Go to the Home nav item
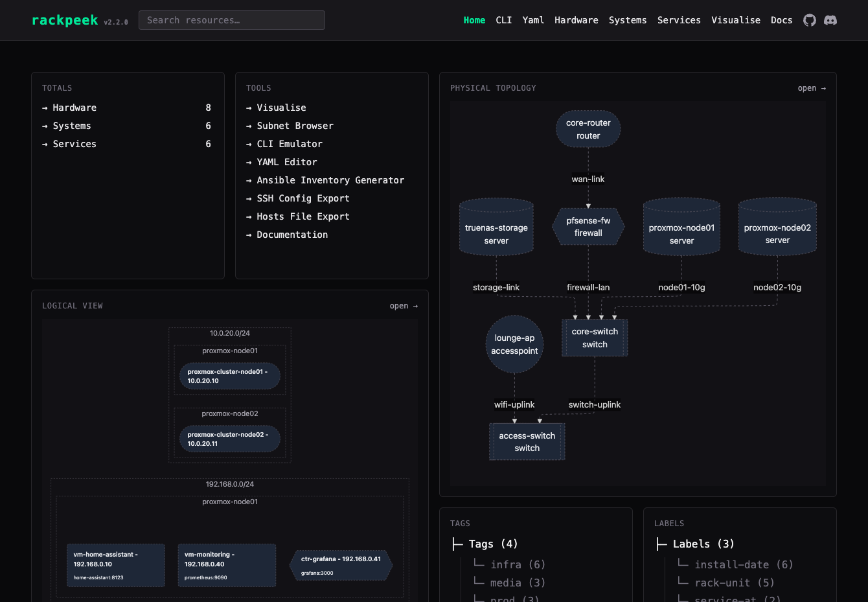Viewport: 868px width, 602px height. (474, 20)
